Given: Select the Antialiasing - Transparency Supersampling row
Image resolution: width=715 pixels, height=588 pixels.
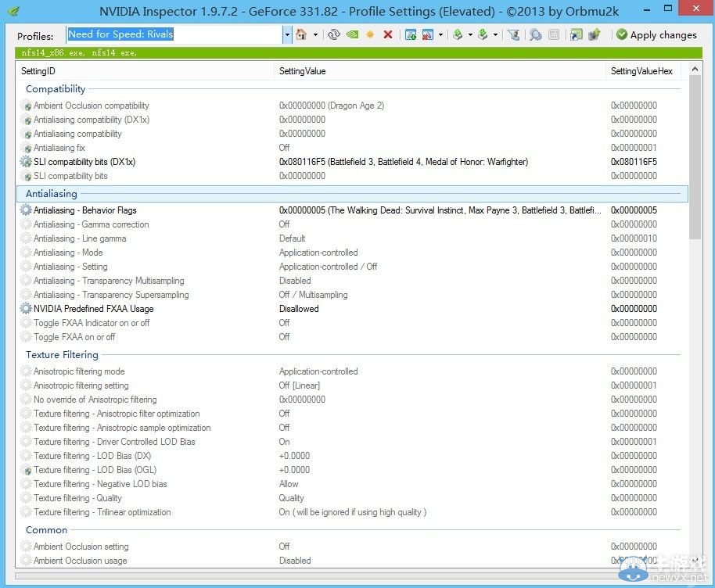Looking at the screenshot, I should click(x=353, y=295).
